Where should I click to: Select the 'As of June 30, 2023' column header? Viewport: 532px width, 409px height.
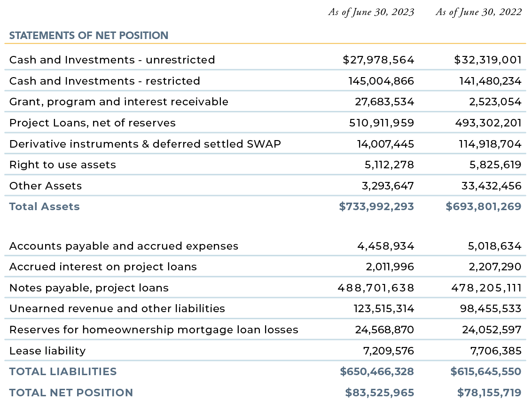click(x=371, y=12)
